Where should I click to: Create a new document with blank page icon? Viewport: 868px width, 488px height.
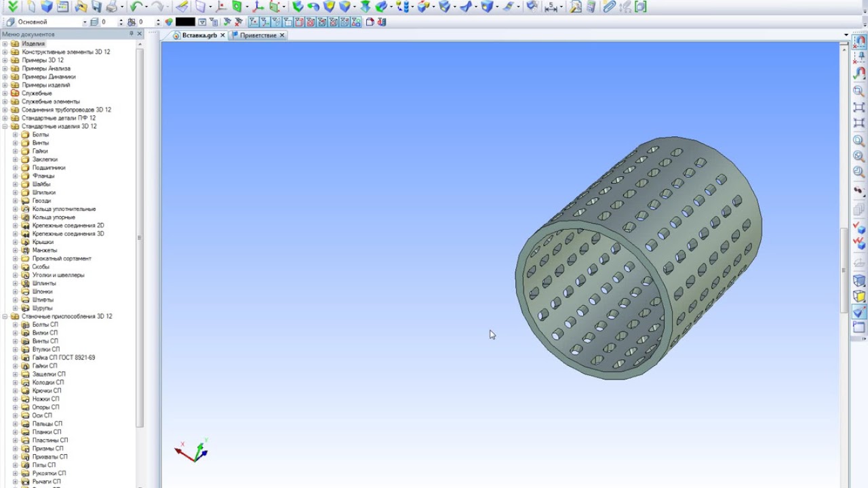(x=31, y=7)
